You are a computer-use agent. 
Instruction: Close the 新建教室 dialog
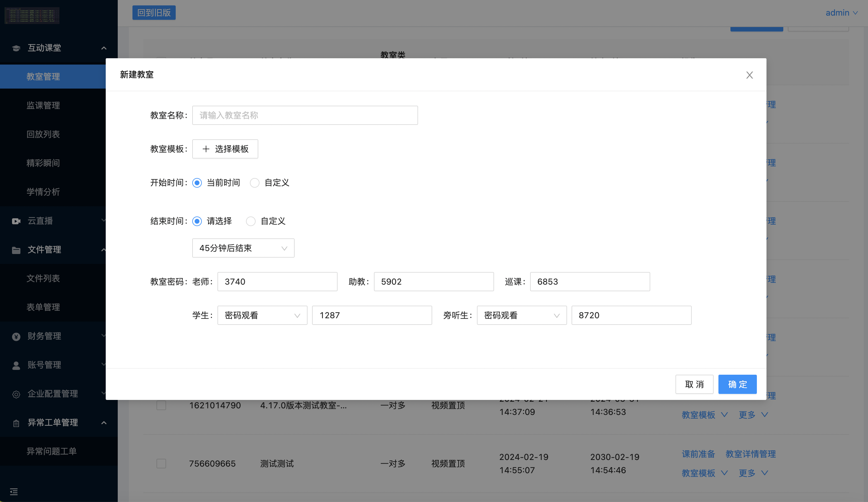point(749,75)
